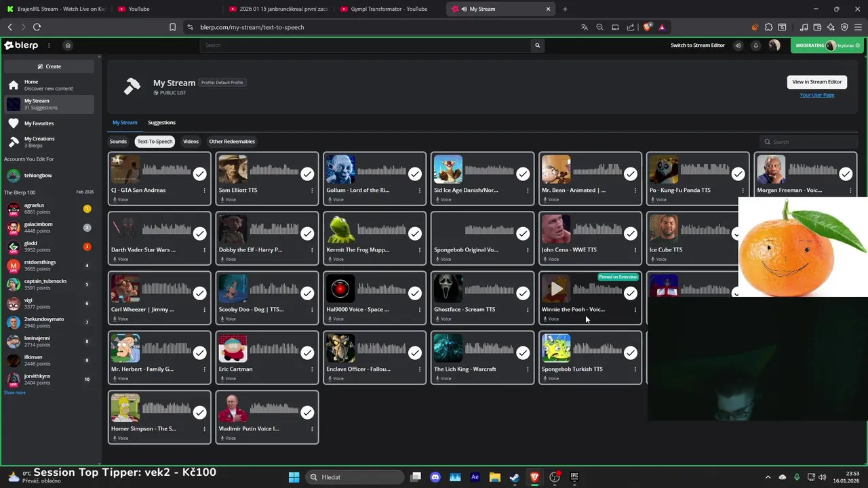Image resolution: width=868 pixels, height=488 pixels.
Task: Play the Winnie the Pooh voice preview
Action: (556, 289)
